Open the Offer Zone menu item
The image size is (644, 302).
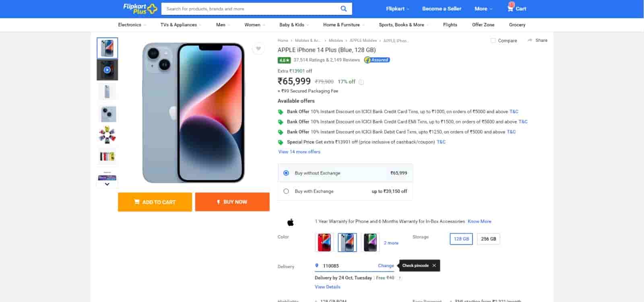[483, 25]
